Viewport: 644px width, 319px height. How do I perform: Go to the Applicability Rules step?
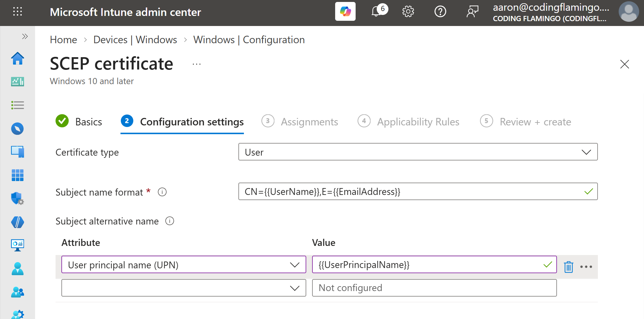(409, 121)
